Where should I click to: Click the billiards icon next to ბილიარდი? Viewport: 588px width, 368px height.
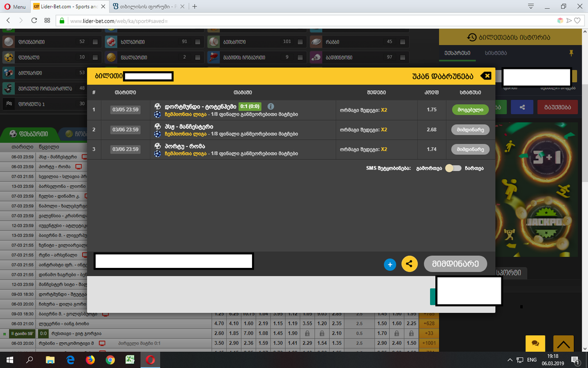tap(9, 73)
